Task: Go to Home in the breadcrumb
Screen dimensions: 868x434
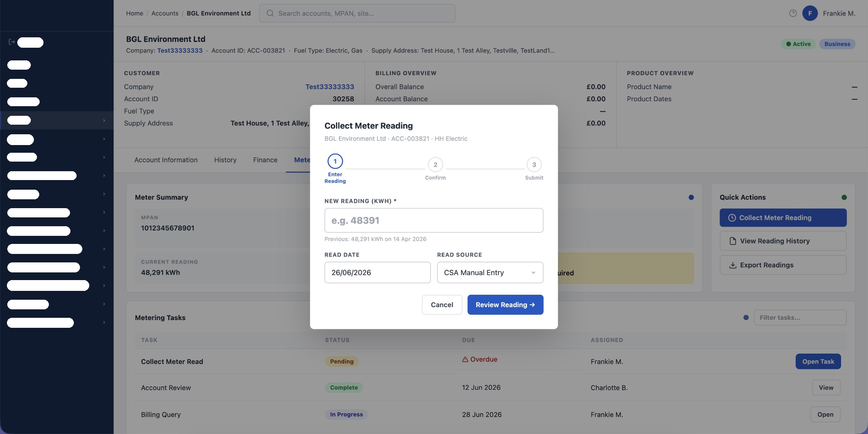Action: point(134,13)
